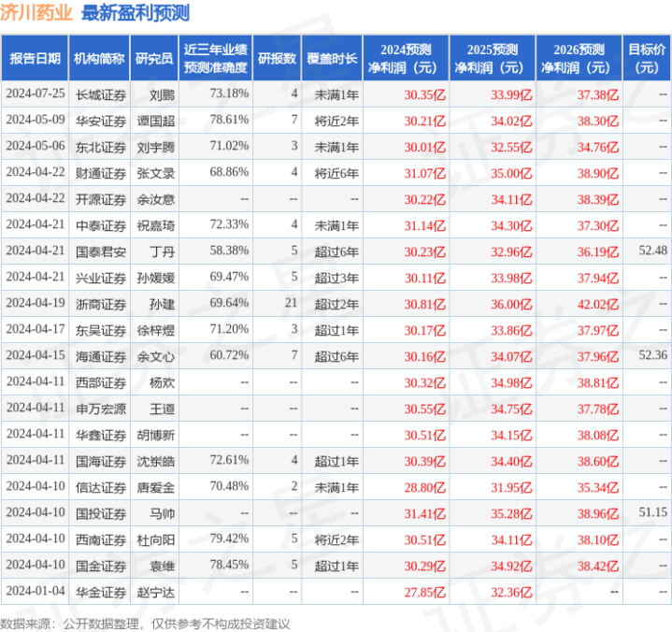
Task: Click accuracy value 58.38%
Action: [229, 251]
